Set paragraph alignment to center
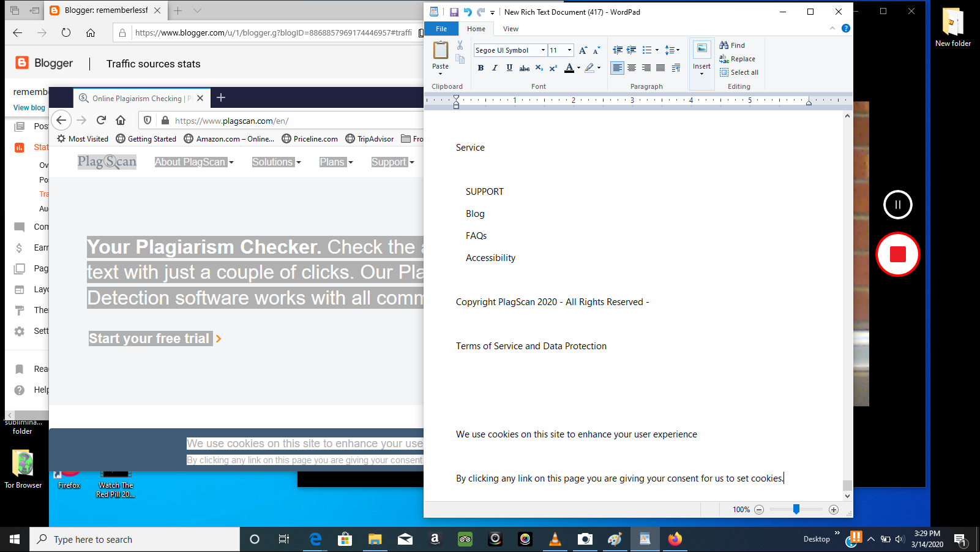 [x=632, y=68]
